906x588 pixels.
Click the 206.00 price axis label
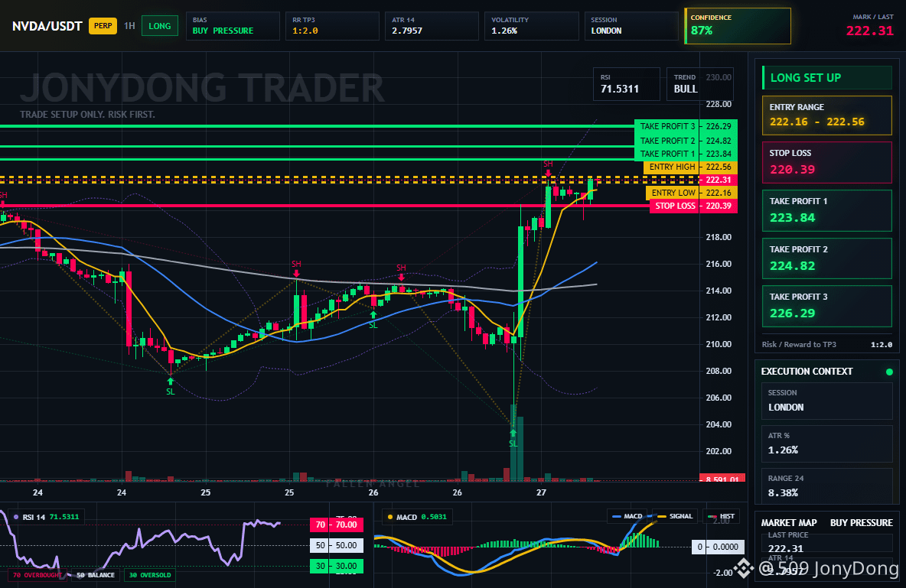(719, 398)
